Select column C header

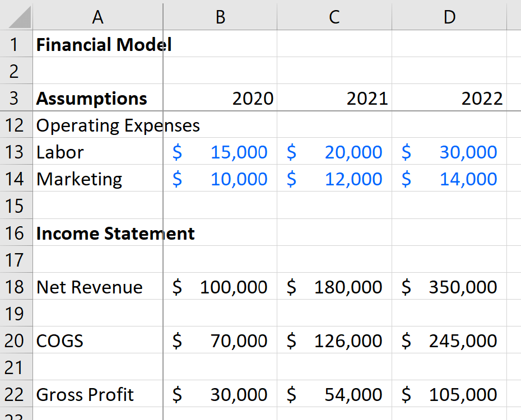(x=334, y=17)
